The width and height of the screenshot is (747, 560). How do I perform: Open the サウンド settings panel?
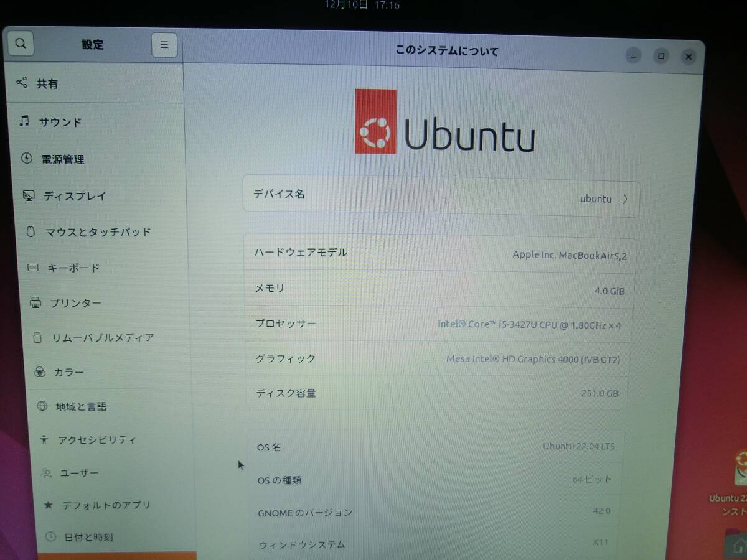point(97,121)
